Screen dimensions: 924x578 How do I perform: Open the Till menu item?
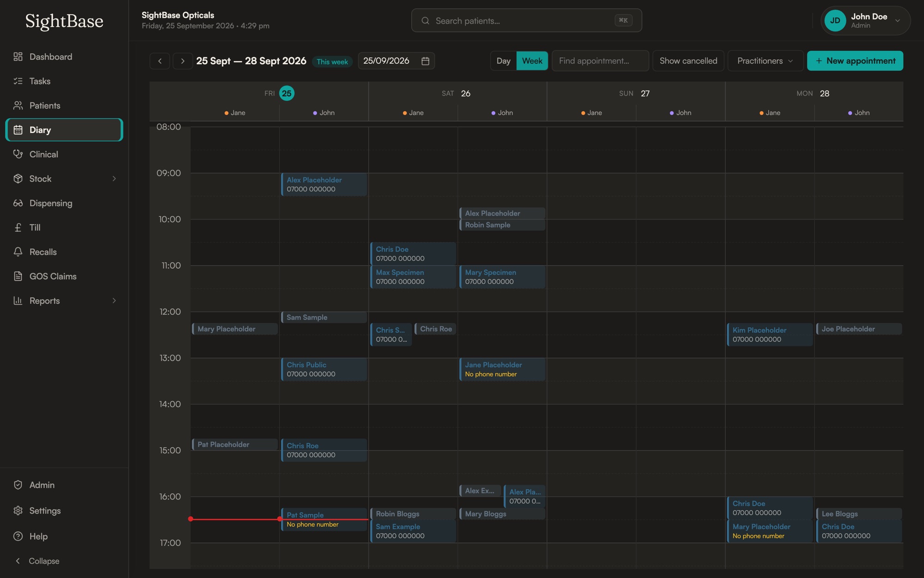[64, 228]
